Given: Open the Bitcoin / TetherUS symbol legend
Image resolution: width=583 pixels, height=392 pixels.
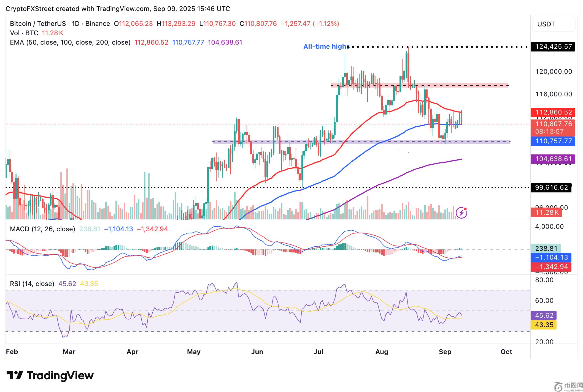Looking at the screenshot, I should tap(60, 24).
